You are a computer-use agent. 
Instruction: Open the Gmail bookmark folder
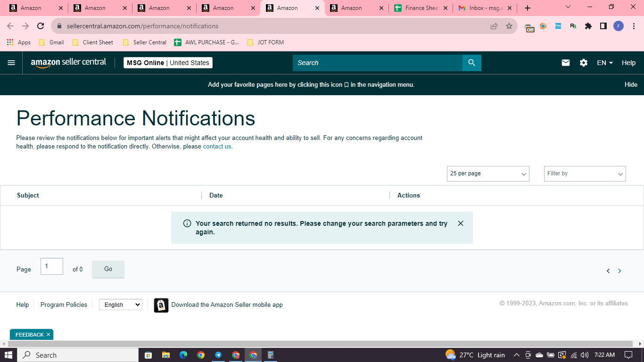[x=51, y=42]
